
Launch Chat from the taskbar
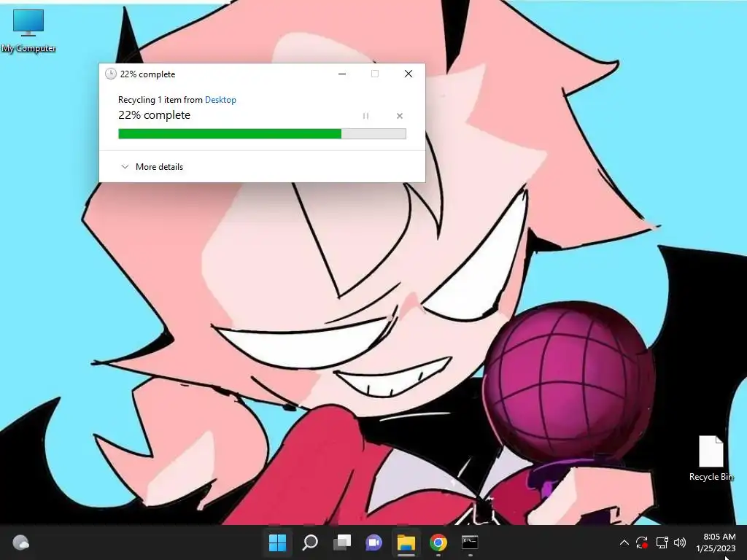point(374,542)
